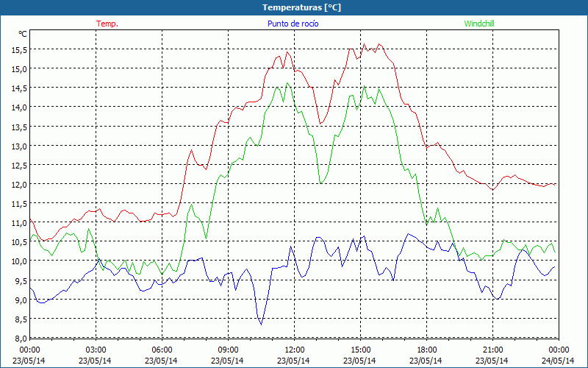Click the 15,0 y-axis value

click(x=20, y=68)
